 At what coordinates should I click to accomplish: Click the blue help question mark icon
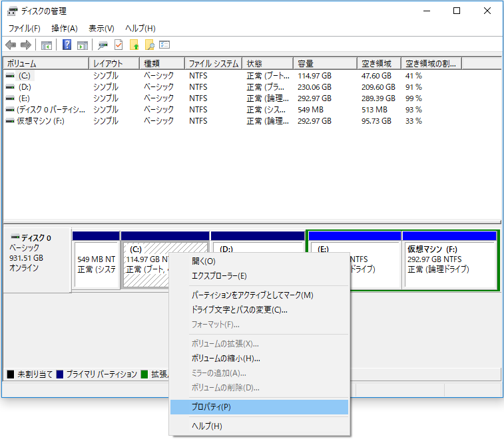(67, 45)
